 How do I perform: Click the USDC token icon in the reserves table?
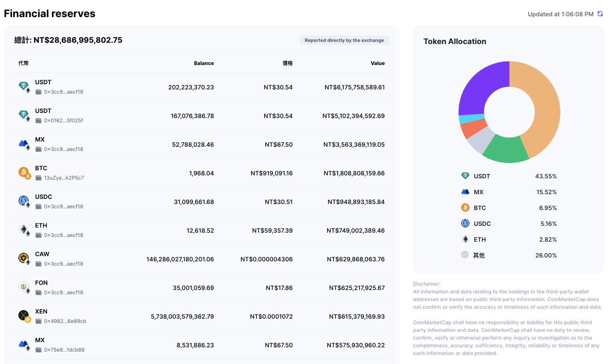(24, 201)
